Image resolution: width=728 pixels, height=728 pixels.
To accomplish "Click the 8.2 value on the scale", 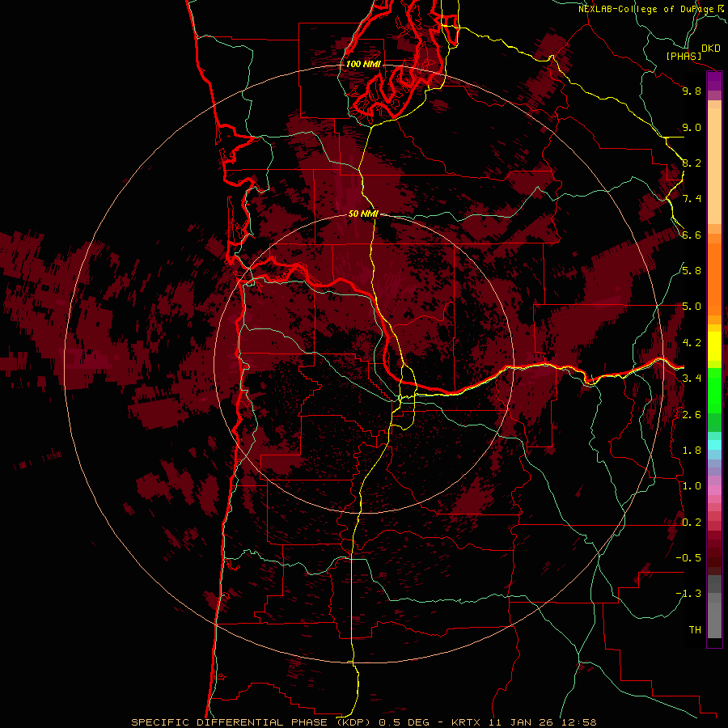I will coord(692,163).
